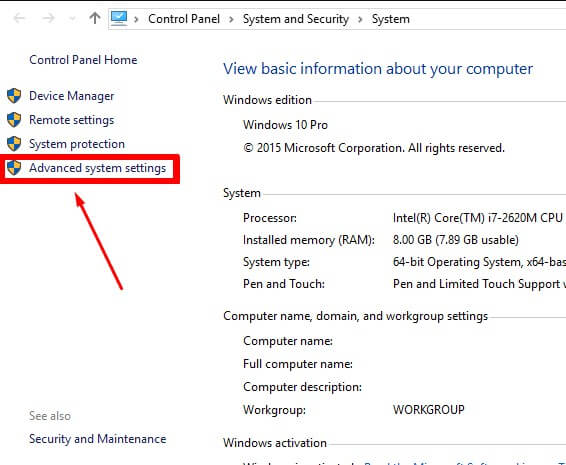Open Advanced system settings link
Image resolution: width=566 pixels, height=465 pixels.
(x=97, y=168)
